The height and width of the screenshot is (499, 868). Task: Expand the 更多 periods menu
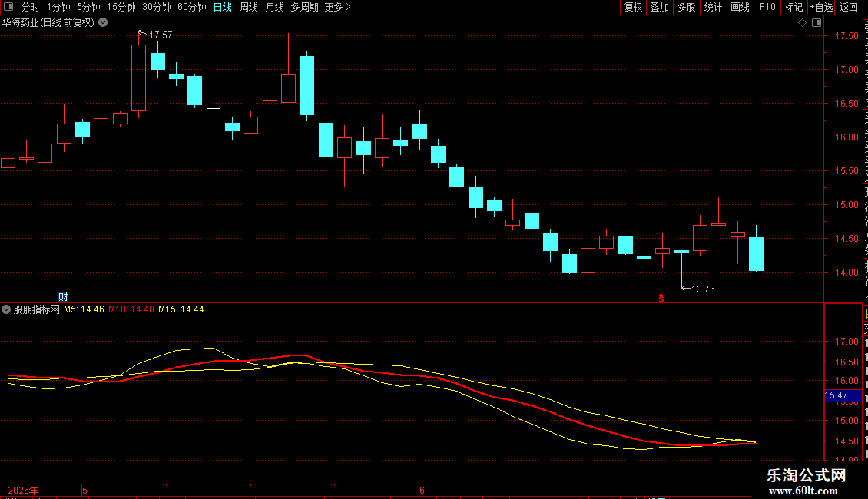tap(337, 7)
